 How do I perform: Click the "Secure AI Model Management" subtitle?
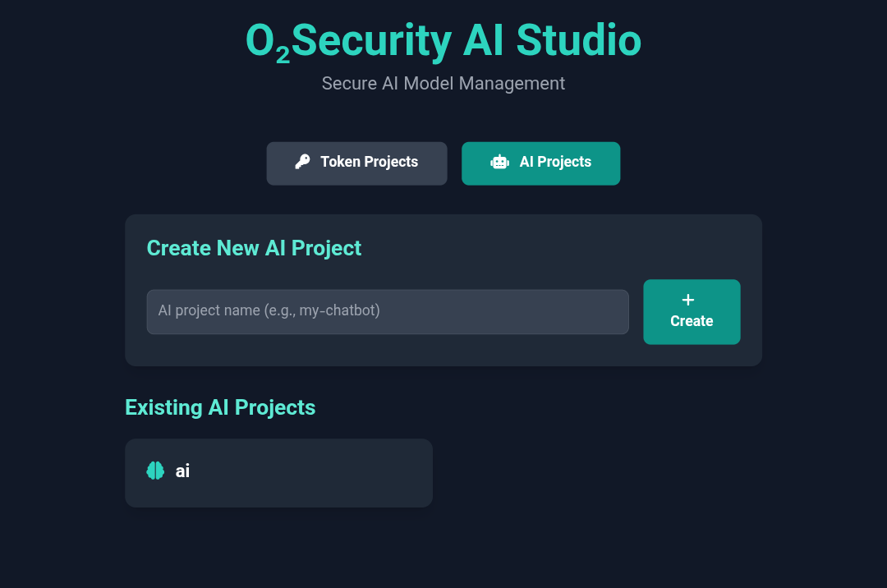click(x=443, y=83)
